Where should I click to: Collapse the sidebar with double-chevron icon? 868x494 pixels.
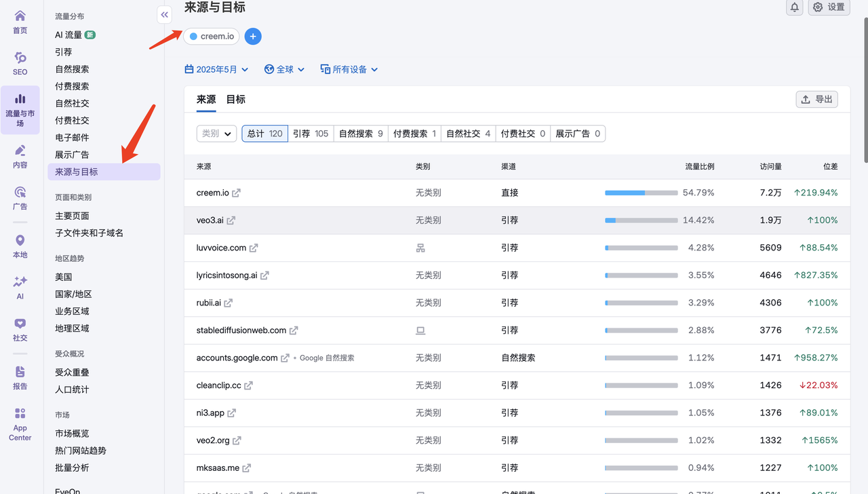tap(164, 14)
